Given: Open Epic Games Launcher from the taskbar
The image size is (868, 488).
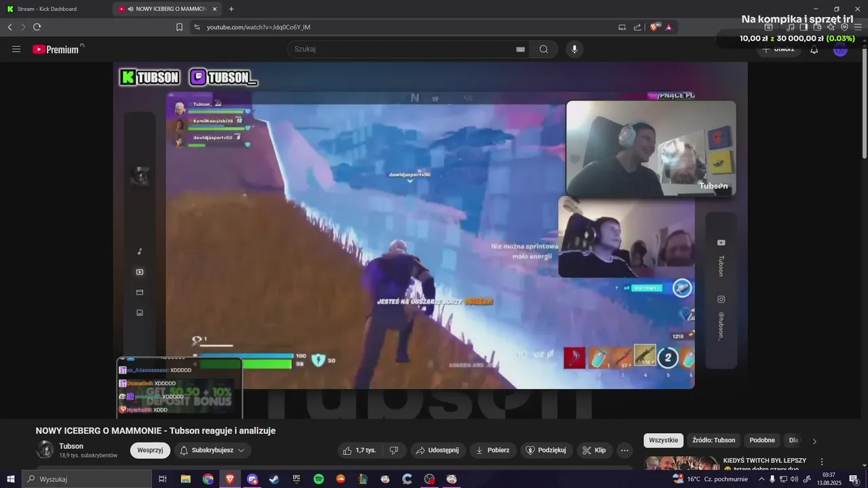Looking at the screenshot, I should 296,479.
